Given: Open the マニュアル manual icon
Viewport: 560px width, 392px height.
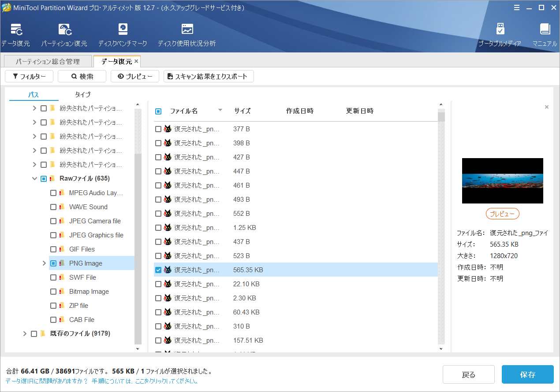Looking at the screenshot, I should (545, 30).
